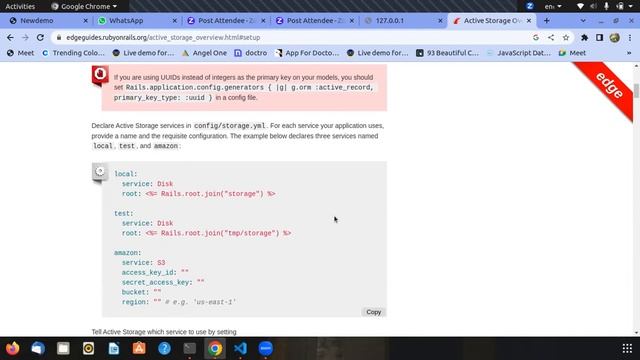Open the volume system indicator
This screenshot has width=640, height=360.
pos(593,6)
